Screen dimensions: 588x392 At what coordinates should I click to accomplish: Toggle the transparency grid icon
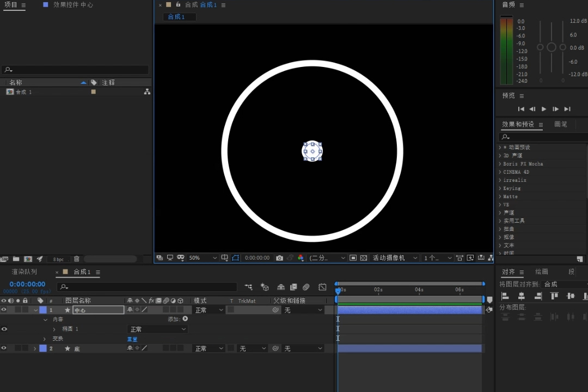tap(363, 258)
